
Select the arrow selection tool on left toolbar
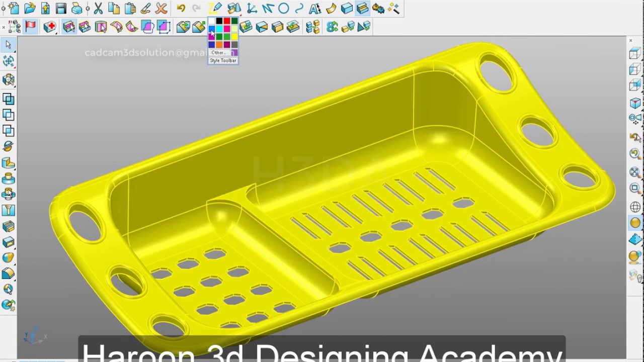point(9,45)
